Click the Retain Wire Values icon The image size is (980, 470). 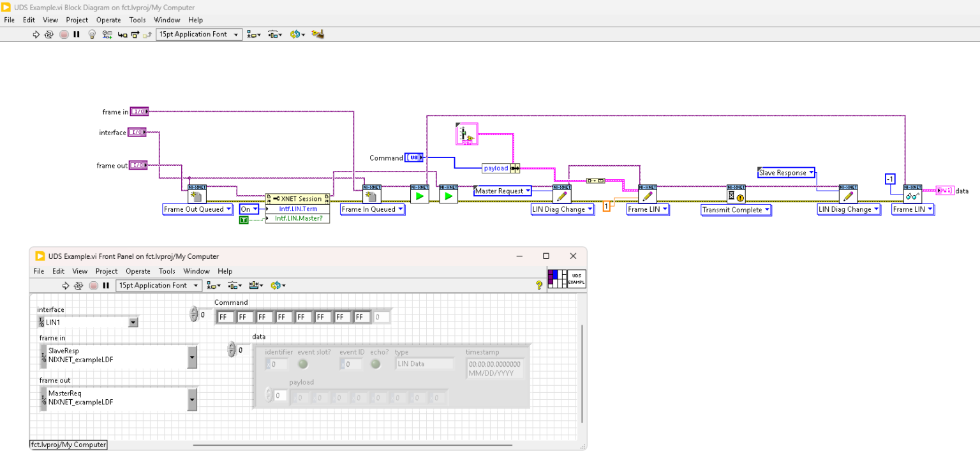pyautogui.click(x=107, y=35)
